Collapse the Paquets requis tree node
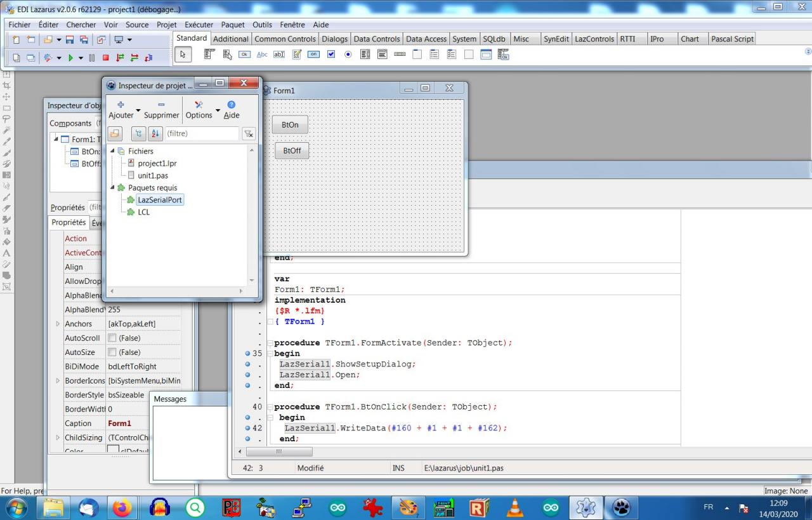 pos(113,188)
